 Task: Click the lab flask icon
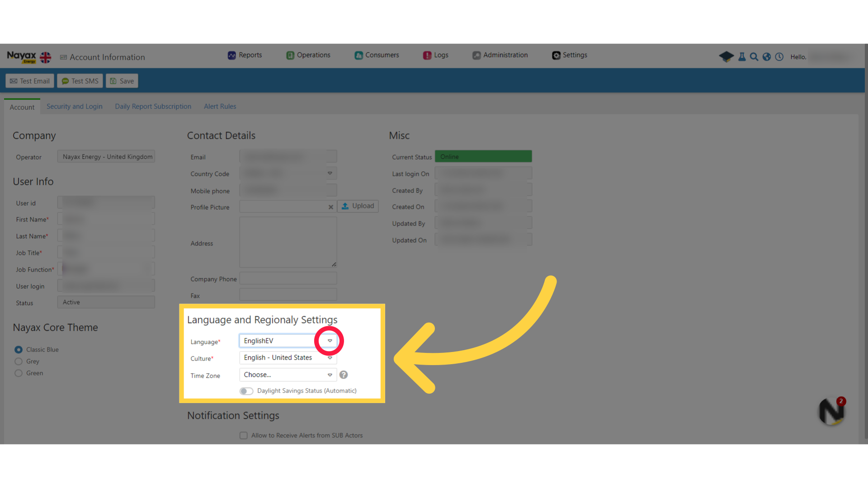tap(742, 56)
